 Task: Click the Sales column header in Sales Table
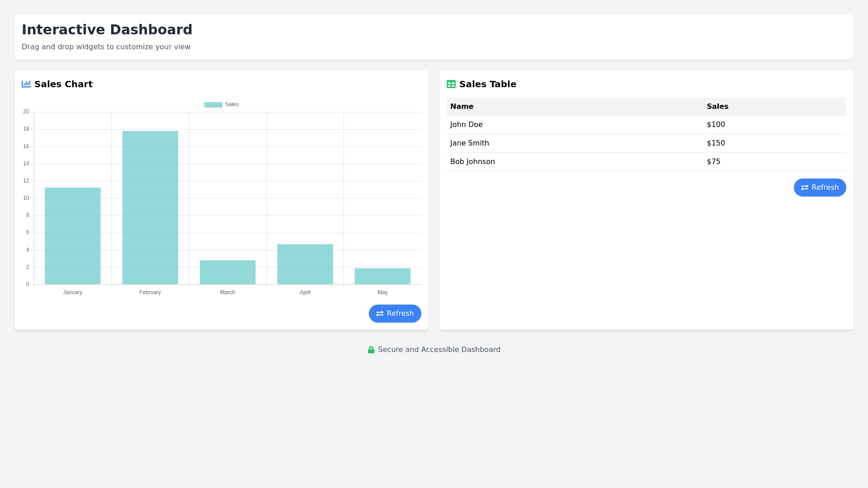pyautogui.click(x=717, y=107)
